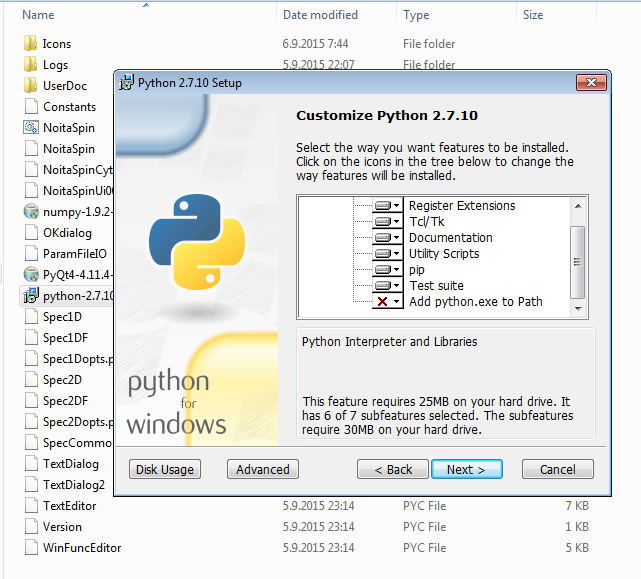
Task: Click the UserDoc folder name
Action: click(x=65, y=85)
